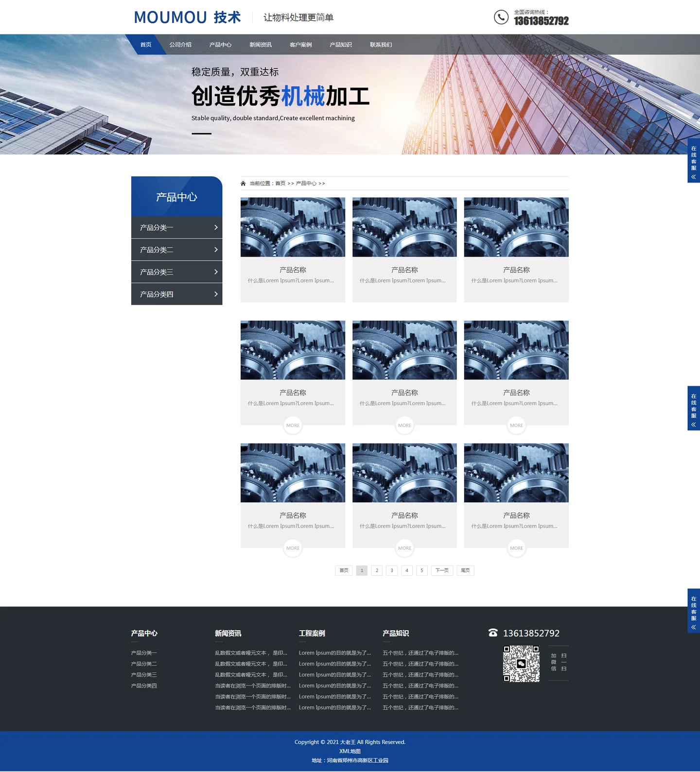The height and width of the screenshot is (772, 700).
Task: Go to page 5 in the pagination
Action: pos(422,570)
